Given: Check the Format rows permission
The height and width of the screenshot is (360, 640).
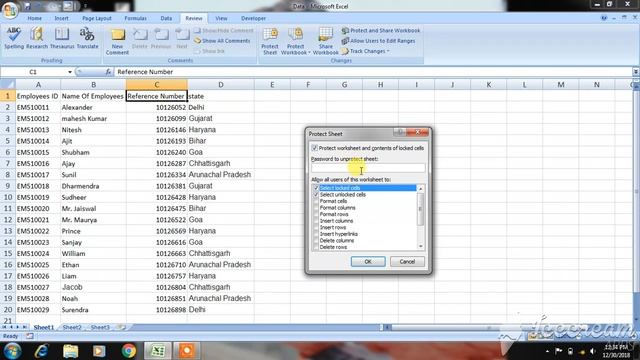Looking at the screenshot, I should click(316, 214).
